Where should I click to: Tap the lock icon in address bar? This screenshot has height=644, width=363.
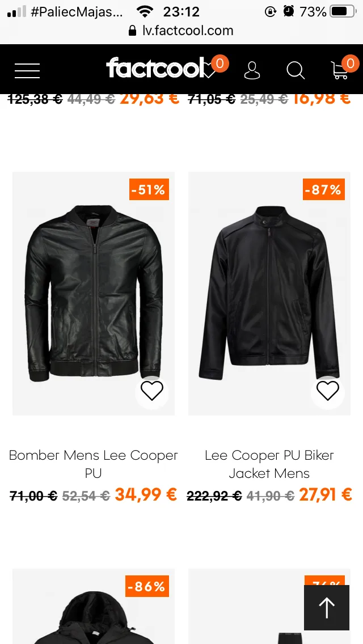132,31
